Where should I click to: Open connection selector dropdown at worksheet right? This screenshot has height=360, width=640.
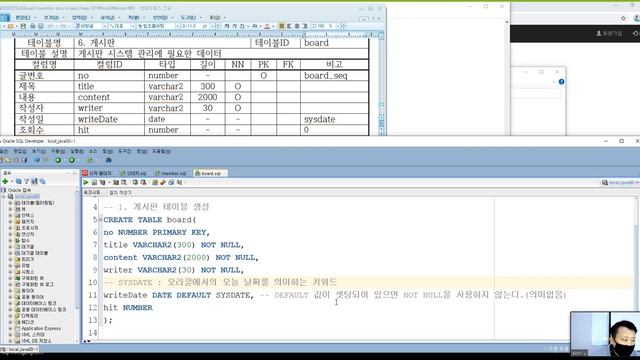point(637,182)
